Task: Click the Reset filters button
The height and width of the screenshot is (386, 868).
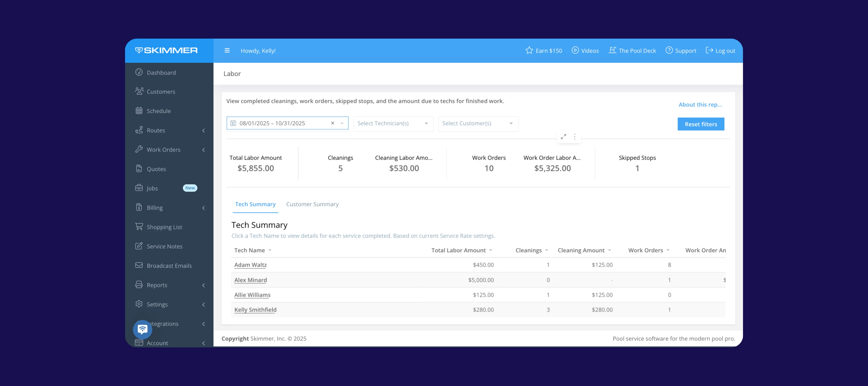Action: 700,125
